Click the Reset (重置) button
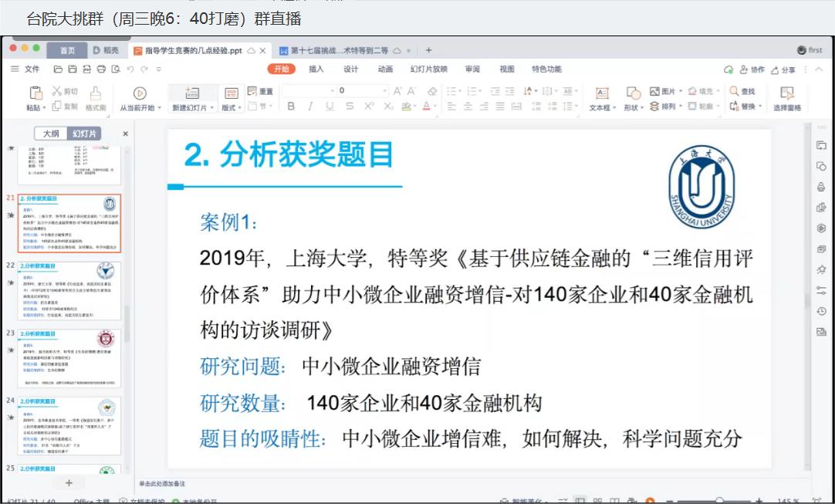This screenshot has width=835, height=504. coord(261,91)
